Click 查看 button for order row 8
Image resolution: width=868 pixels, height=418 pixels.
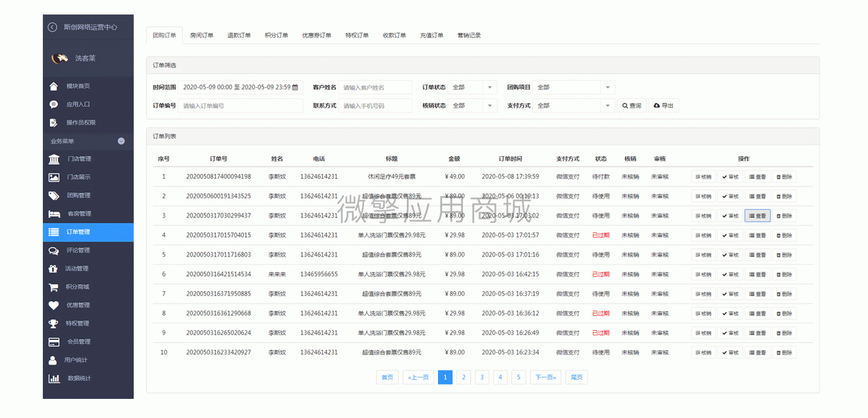[x=757, y=314]
